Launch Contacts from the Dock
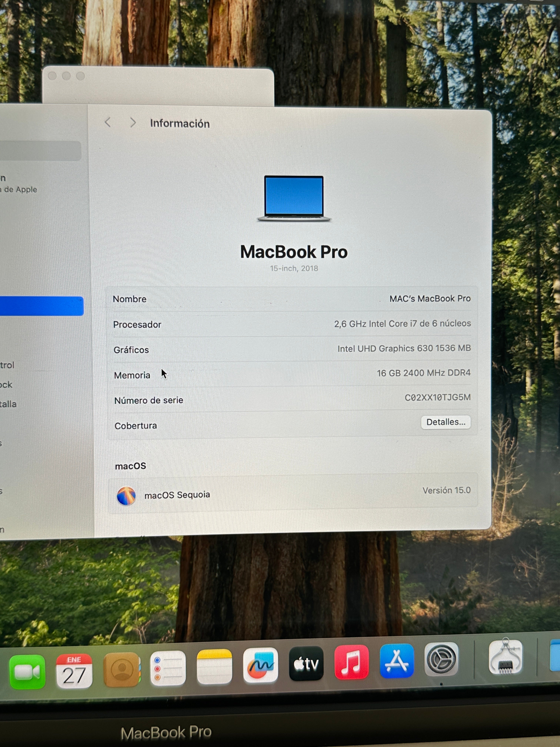The width and height of the screenshot is (560, 747). point(122,670)
